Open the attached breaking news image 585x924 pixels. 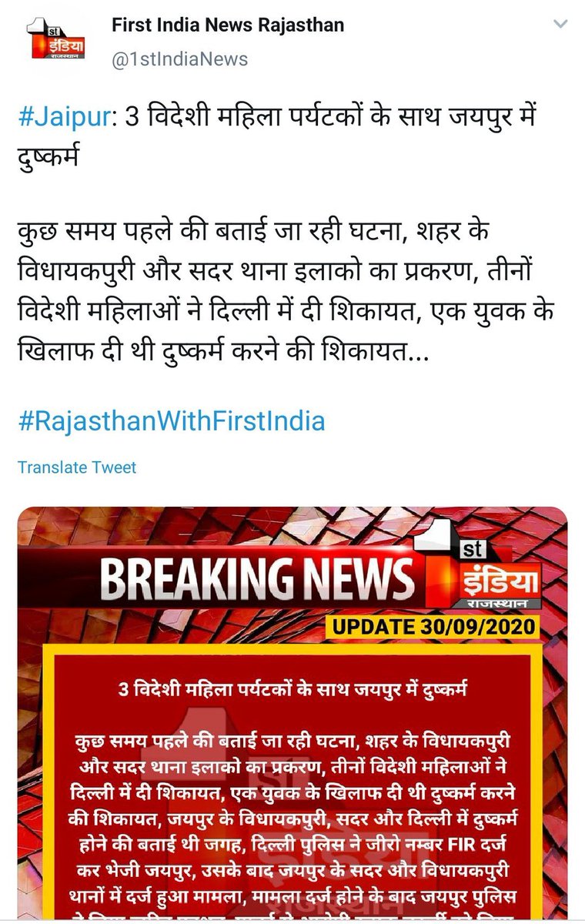(x=292, y=715)
